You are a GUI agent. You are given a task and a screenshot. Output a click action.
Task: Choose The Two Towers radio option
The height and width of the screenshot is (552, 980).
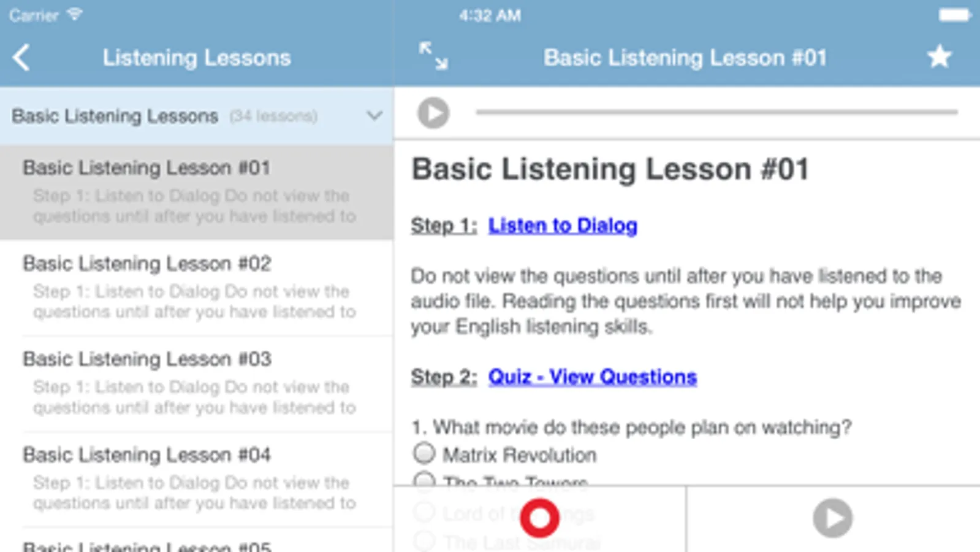424,480
